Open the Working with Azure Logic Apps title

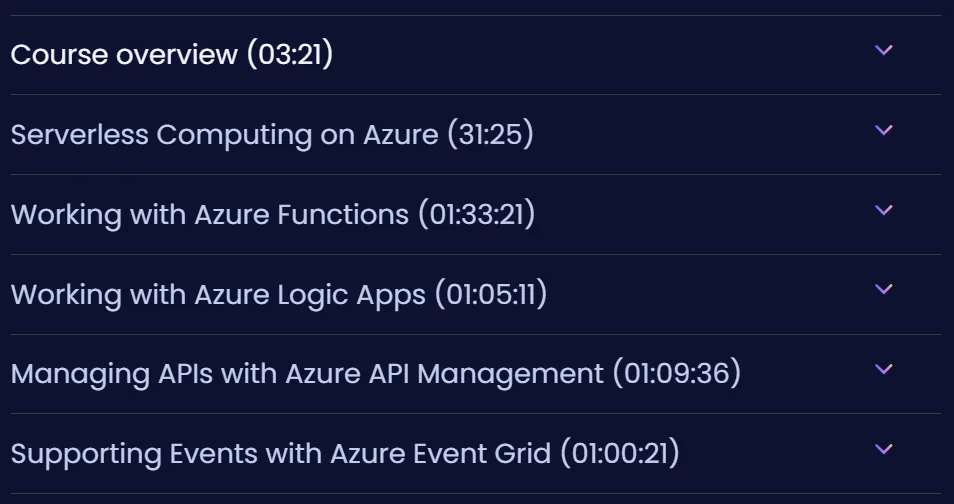coord(218,295)
